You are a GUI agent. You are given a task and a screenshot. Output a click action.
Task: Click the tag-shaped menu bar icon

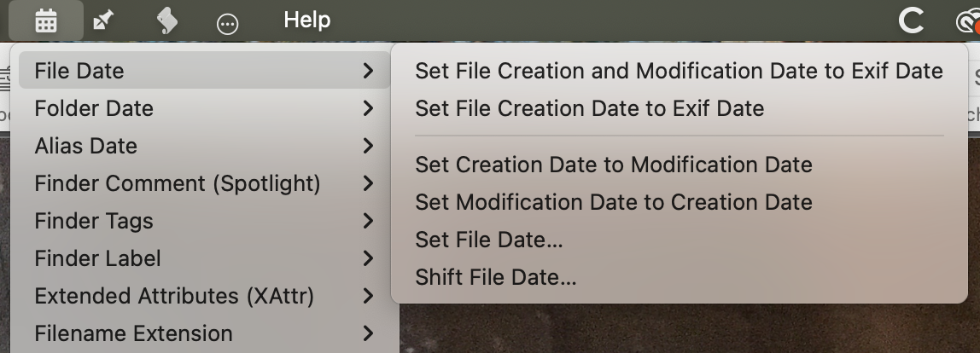click(x=167, y=21)
